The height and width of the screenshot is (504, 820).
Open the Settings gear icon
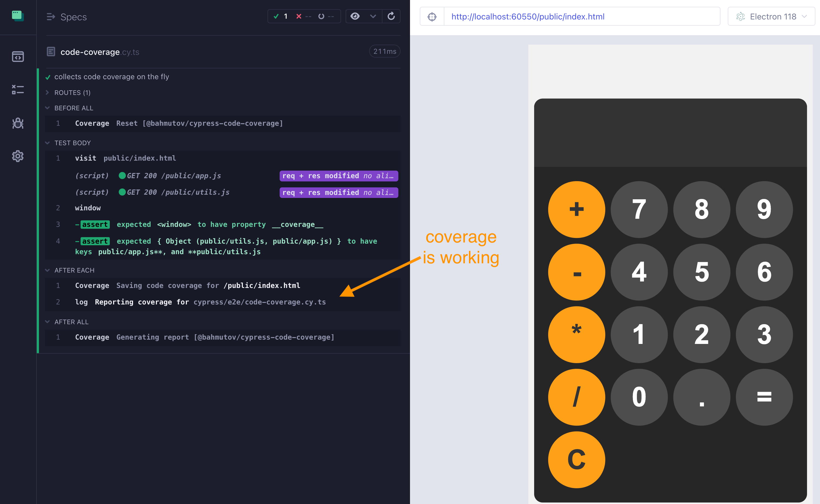18,156
